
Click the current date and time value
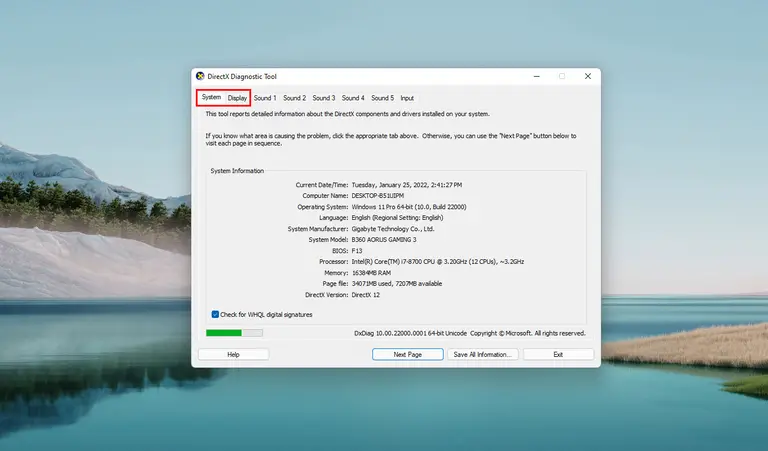coord(407,185)
